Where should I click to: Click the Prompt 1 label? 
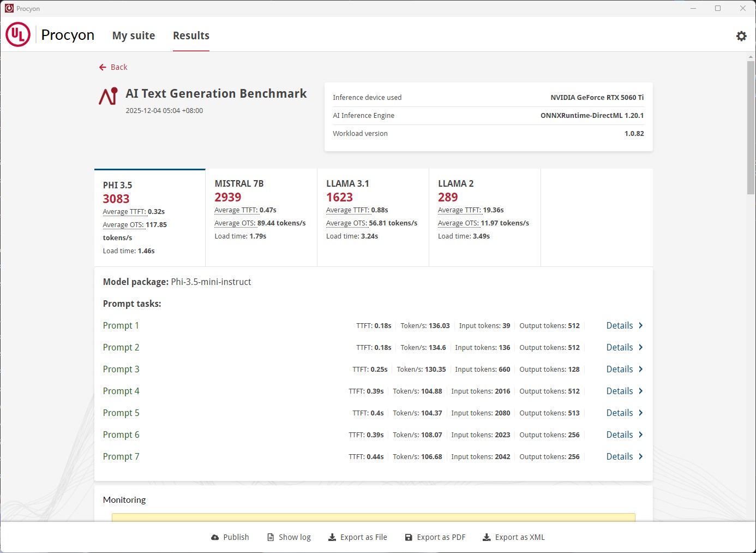[121, 325]
